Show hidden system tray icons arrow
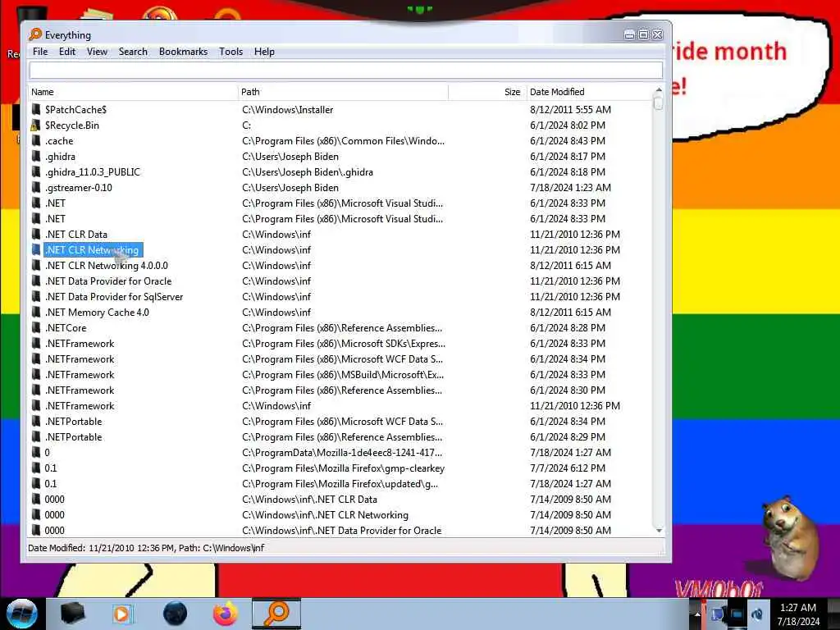The image size is (840, 630). click(697, 614)
